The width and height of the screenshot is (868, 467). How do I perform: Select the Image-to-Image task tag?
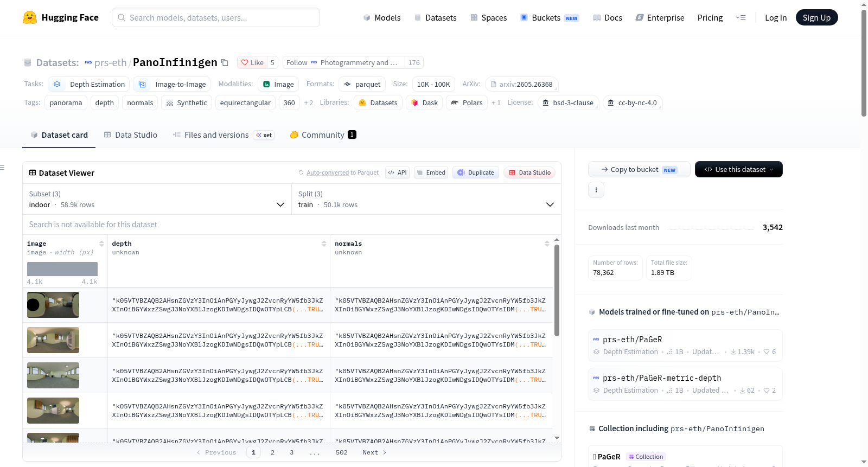click(x=172, y=84)
